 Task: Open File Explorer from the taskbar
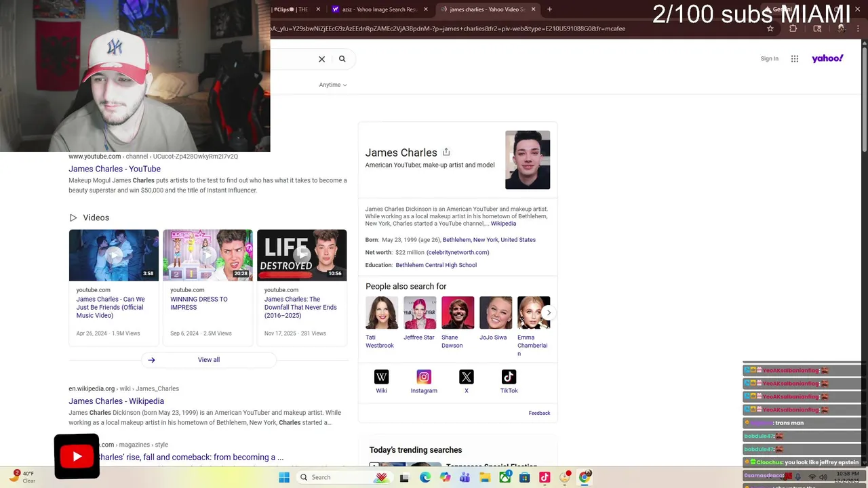click(485, 477)
